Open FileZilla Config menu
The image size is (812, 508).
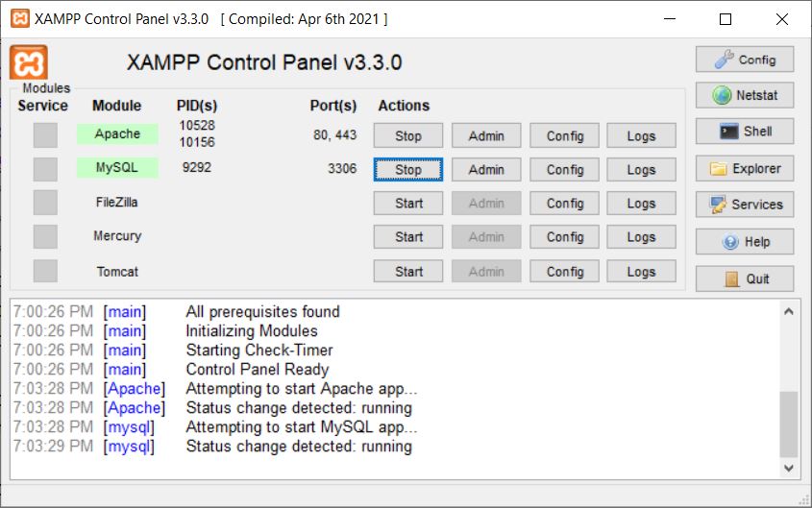(x=564, y=204)
